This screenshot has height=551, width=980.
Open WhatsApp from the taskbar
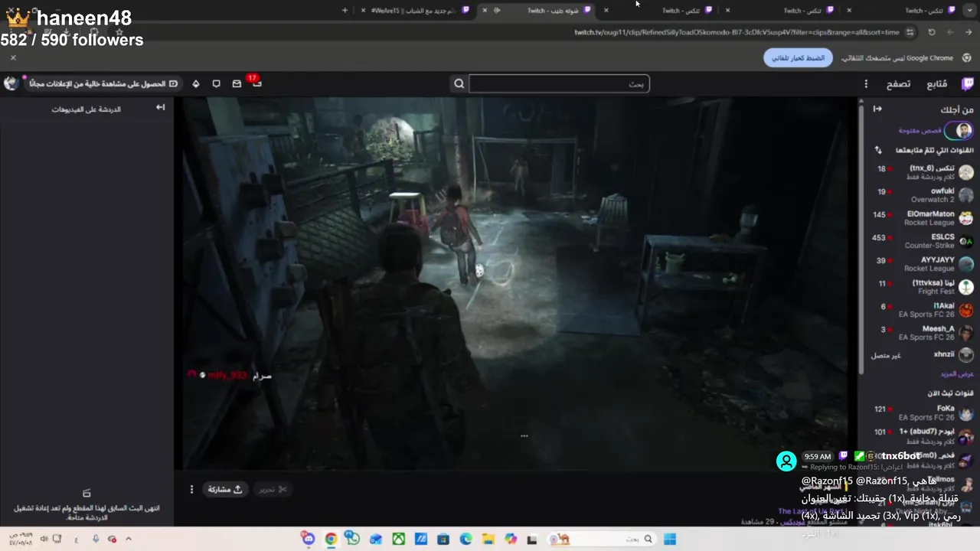(x=353, y=539)
